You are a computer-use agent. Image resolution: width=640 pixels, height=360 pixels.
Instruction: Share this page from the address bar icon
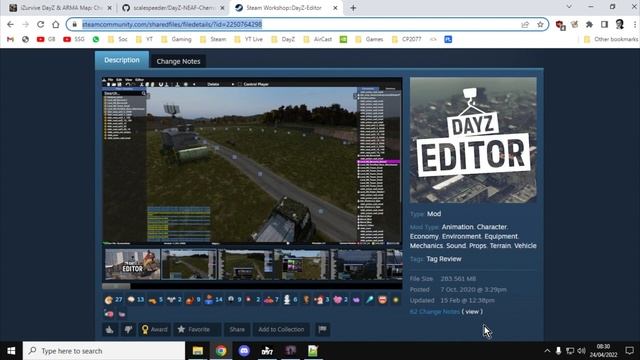[525, 24]
